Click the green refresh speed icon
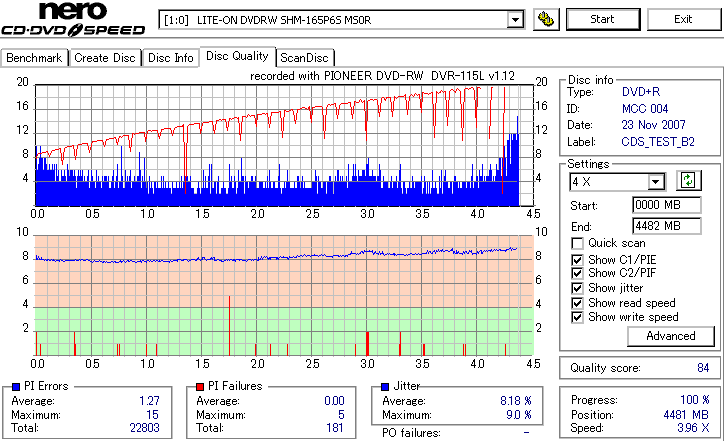 click(x=688, y=181)
